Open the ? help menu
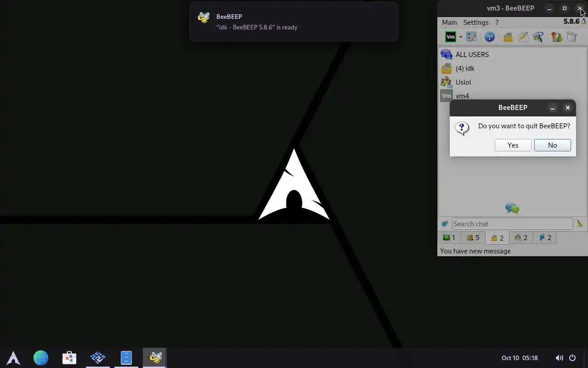Screen dimensions: 588x368 pyautogui.click(x=497, y=22)
